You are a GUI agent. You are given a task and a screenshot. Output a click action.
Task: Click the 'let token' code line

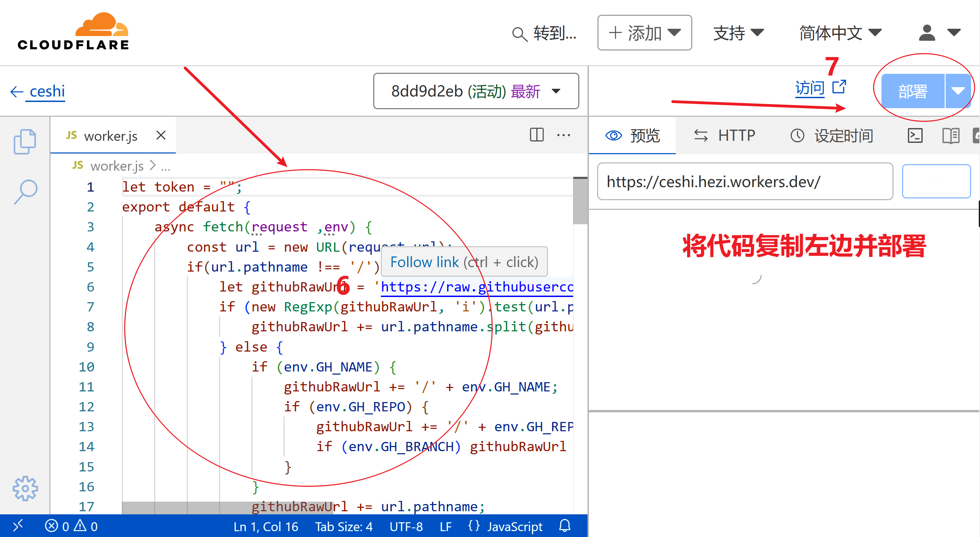tap(181, 187)
